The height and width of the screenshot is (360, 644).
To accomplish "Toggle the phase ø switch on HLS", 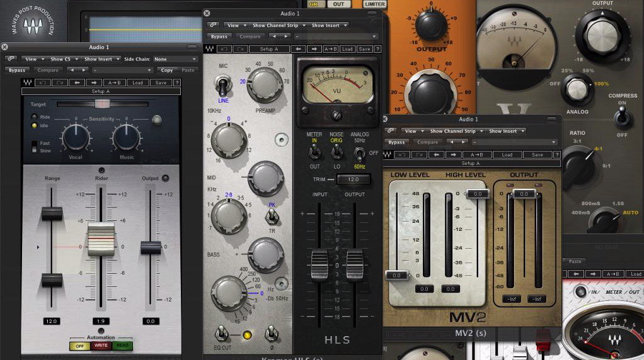I will coord(271,334).
